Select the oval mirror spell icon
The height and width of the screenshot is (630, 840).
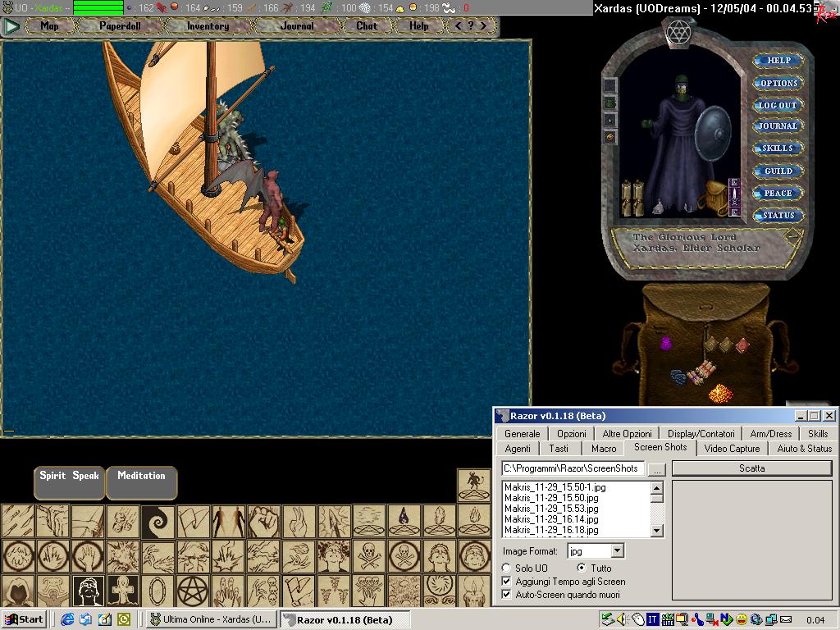coord(158,591)
